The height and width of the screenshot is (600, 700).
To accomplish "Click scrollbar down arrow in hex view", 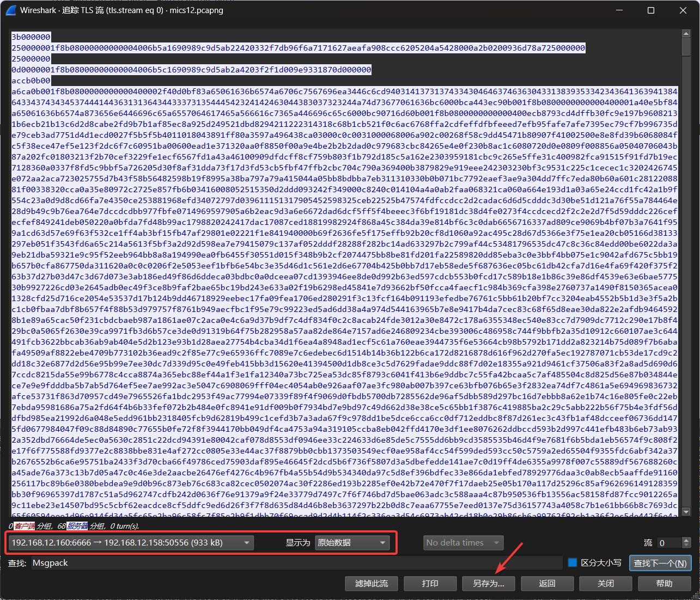I will pos(686,512).
